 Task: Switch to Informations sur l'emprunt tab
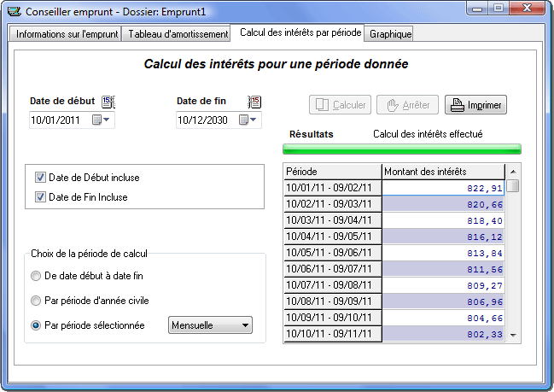67,34
